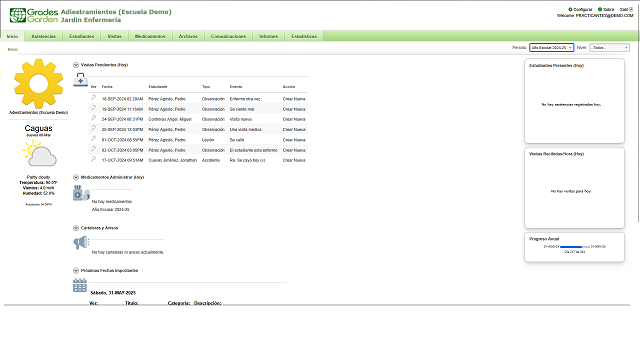Open the Estudiantes tab
This screenshot has height=360, width=640.
[x=82, y=36]
